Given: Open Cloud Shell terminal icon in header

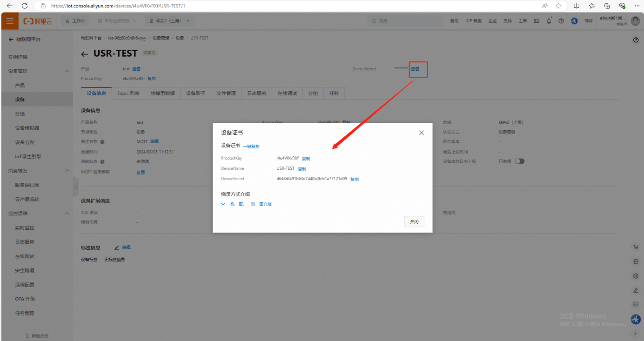Looking at the screenshot, I should [x=537, y=21].
